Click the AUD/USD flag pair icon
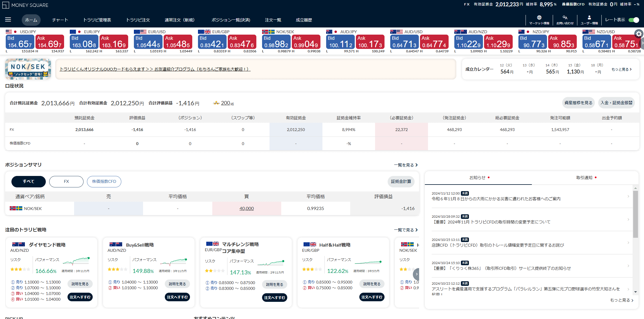Image resolution: width=644 pixels, height=319 pixels. [397, 32]
